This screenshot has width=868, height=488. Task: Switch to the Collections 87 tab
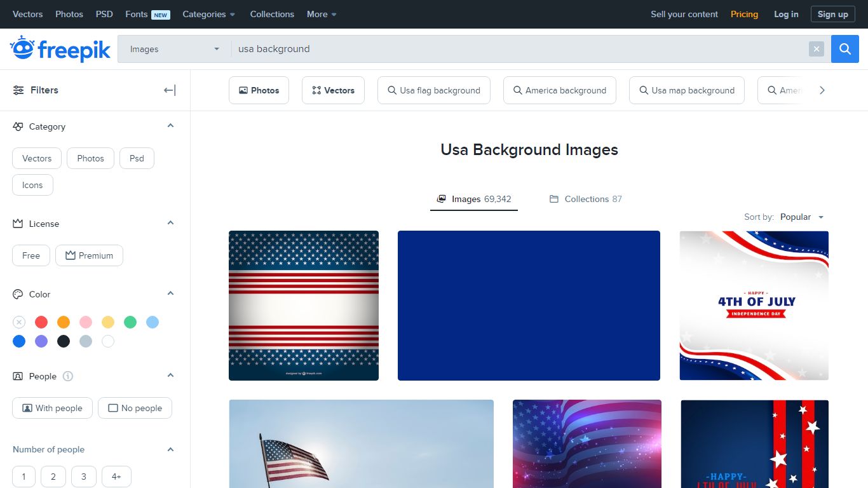click(585, 199)
